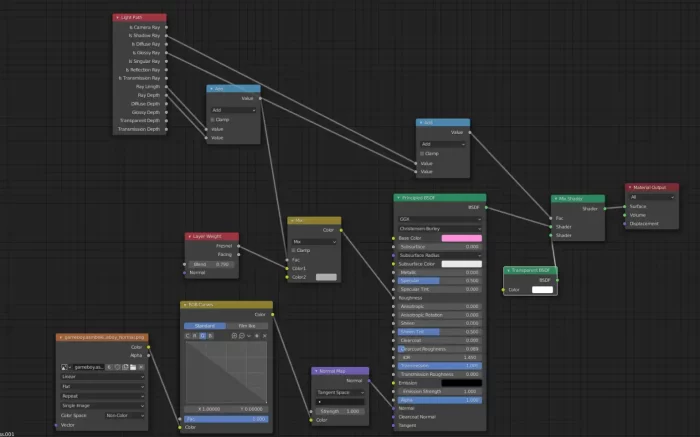The width and height of the screenshot is (700, 437).
Task: Click the Normal Map Strength field
Action: pyautogui.click(x=340, y=410)
